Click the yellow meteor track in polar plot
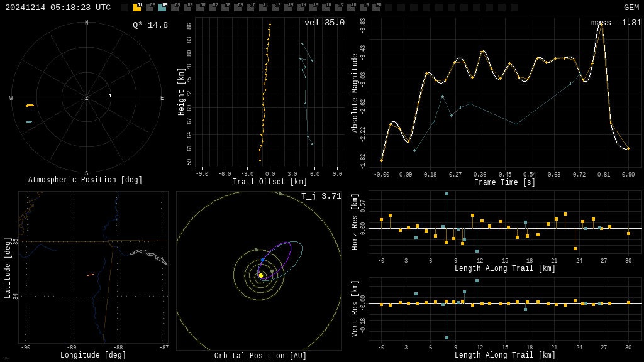 pos(30,106)
